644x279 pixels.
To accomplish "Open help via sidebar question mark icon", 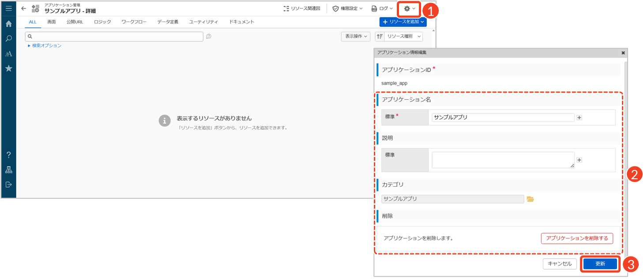I will point(8,155).
